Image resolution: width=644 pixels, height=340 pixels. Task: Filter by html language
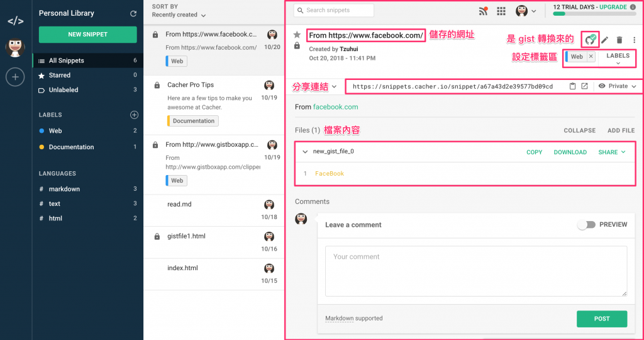coord(88,218)
